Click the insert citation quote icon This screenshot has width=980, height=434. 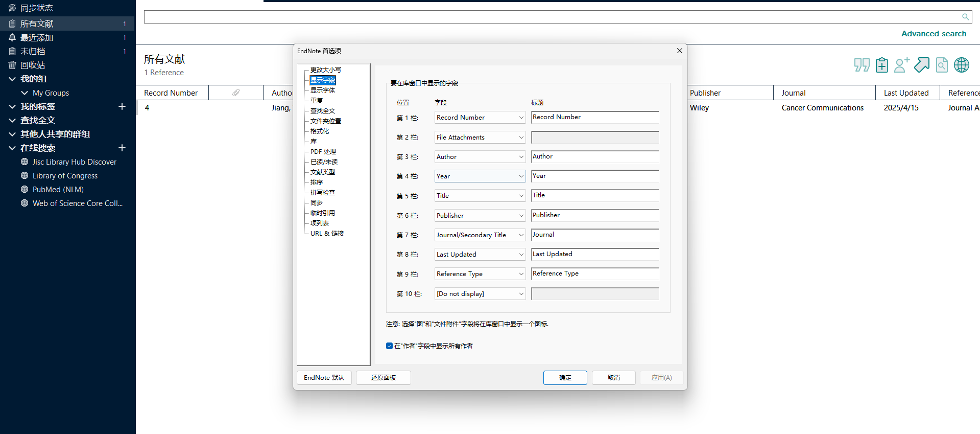pyautogui.click(x=862, y=65)
